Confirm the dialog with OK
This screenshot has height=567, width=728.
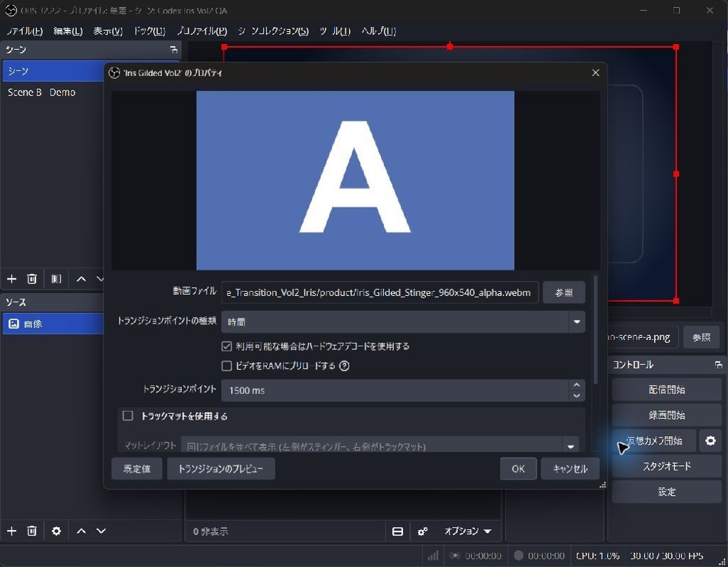coord(518,469)
